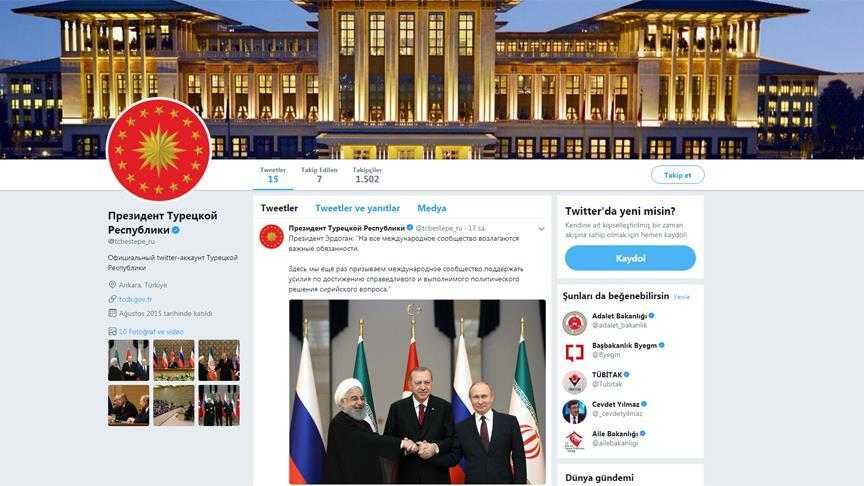Viewport: 864px width, 486px height.
Task: Click the tweet author's seal avatar
Action: pyautogui.click(x=272, y=237)
